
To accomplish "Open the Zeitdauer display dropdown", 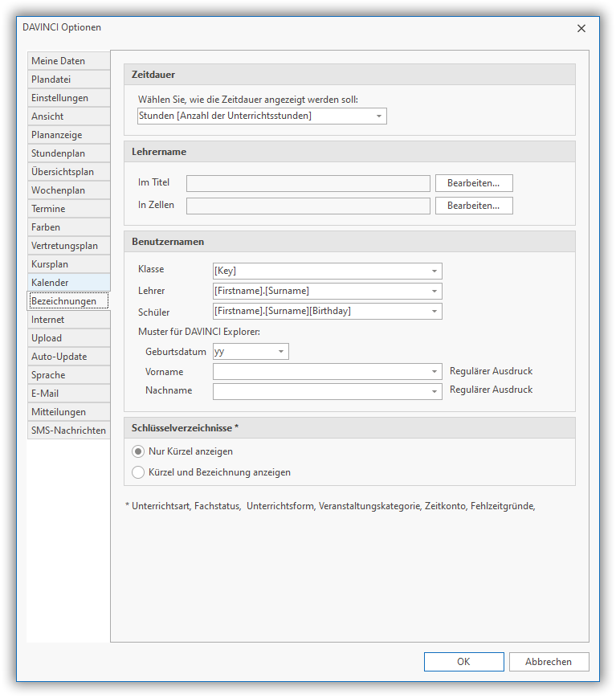I will tap(378, 116).
